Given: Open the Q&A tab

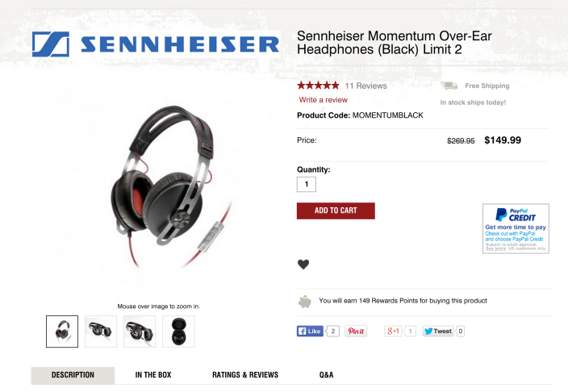Looking at the screenshot, I should click(326, 375).
